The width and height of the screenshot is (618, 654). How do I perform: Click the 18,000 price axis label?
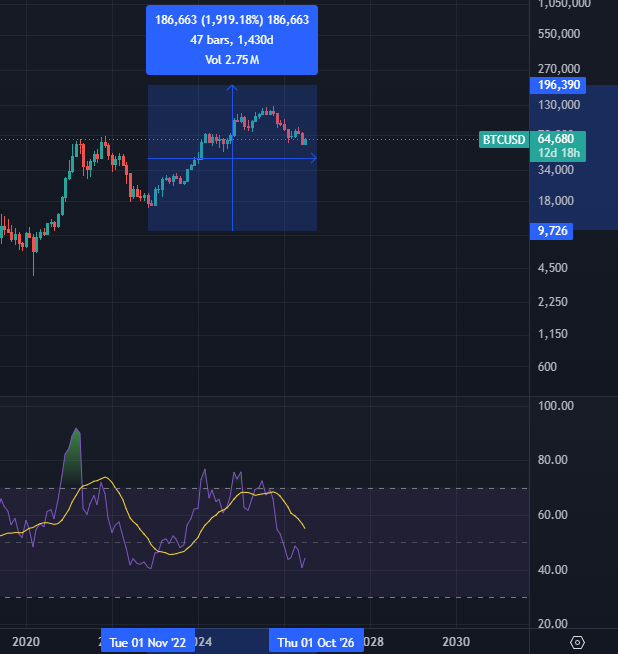555,201
